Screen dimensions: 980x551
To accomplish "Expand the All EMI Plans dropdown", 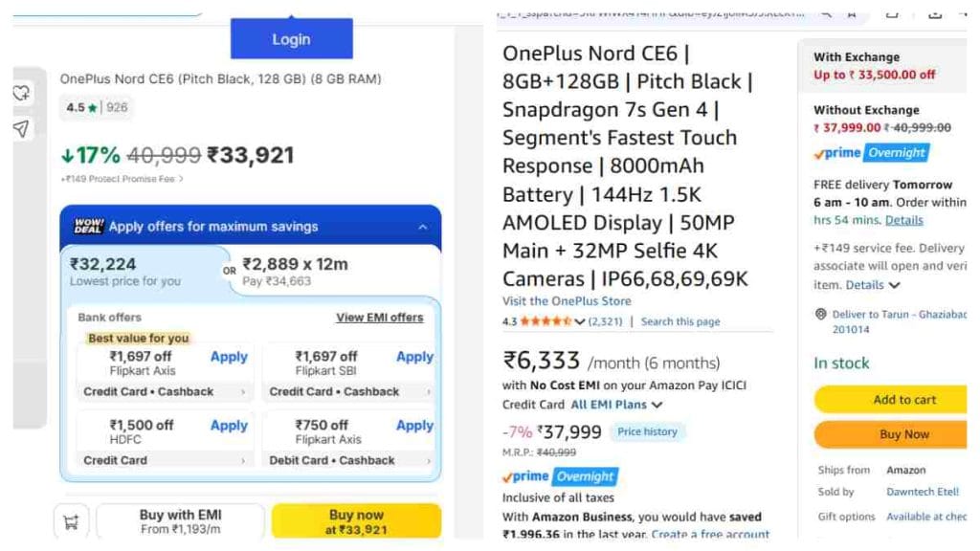I will 616,405.
